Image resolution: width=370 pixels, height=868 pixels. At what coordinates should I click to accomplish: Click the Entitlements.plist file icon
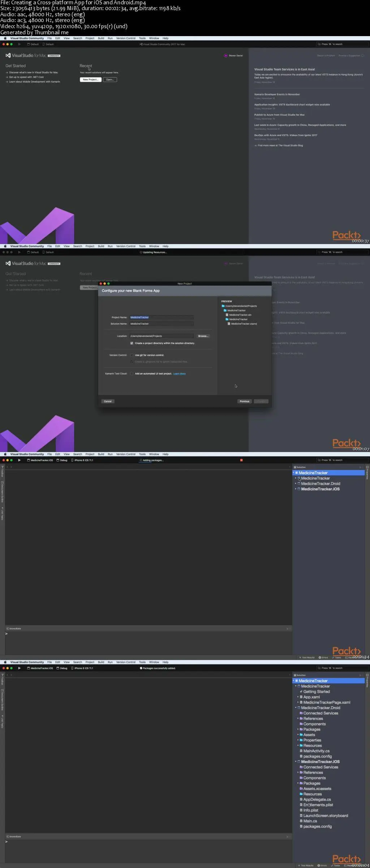coord(301,805)
